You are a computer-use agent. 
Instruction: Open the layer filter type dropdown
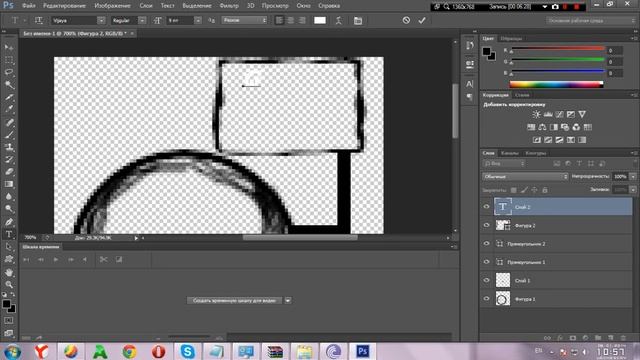[x=504, y=164]
